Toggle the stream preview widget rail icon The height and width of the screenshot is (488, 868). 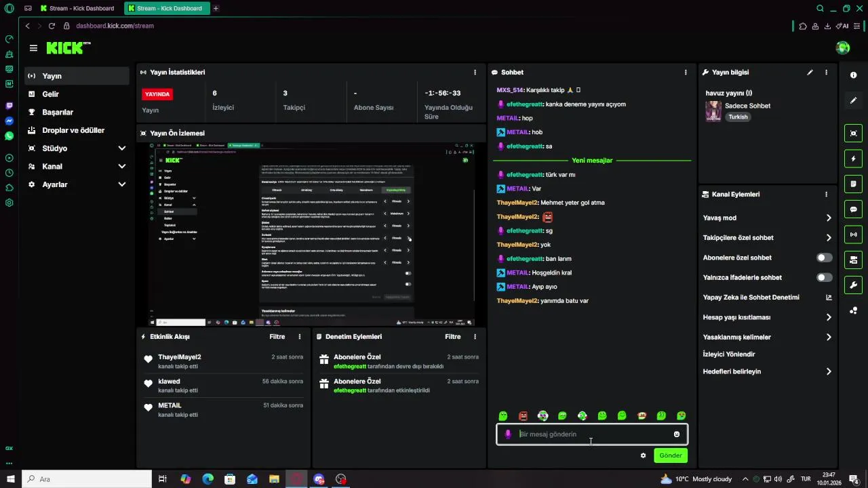coord(853,133)
